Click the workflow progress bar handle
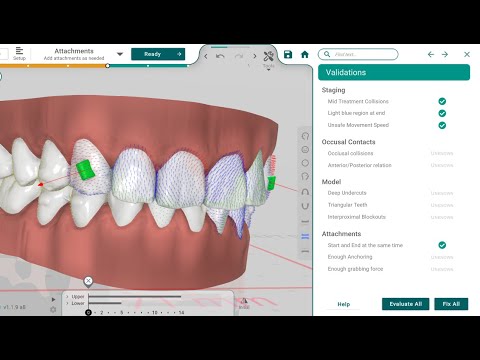 (x=107, y=66)
